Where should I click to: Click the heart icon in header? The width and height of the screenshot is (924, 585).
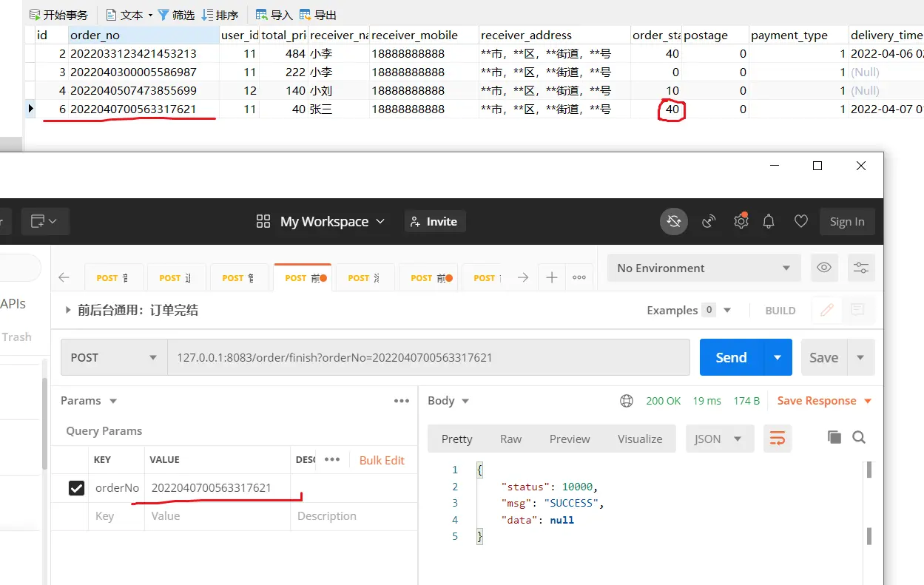point(800,221)
